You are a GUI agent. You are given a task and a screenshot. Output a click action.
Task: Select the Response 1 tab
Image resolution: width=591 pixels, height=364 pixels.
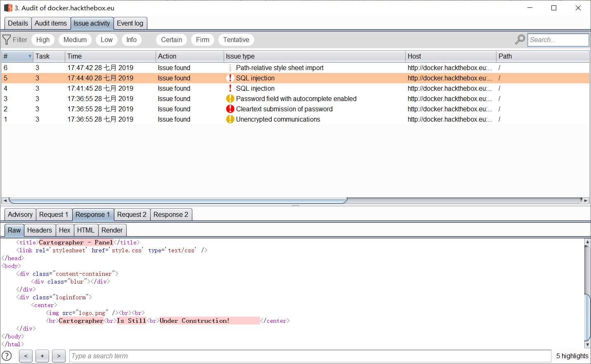tap(93, 214)
